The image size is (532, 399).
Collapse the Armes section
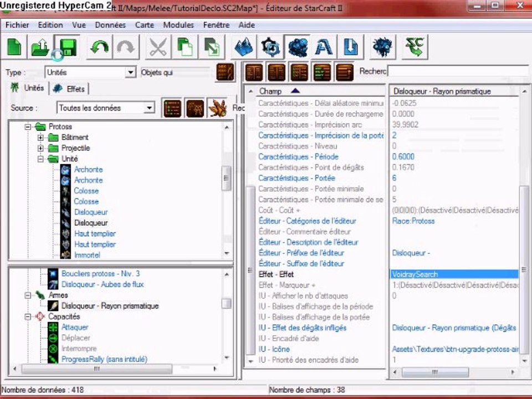tap(28, 295)
